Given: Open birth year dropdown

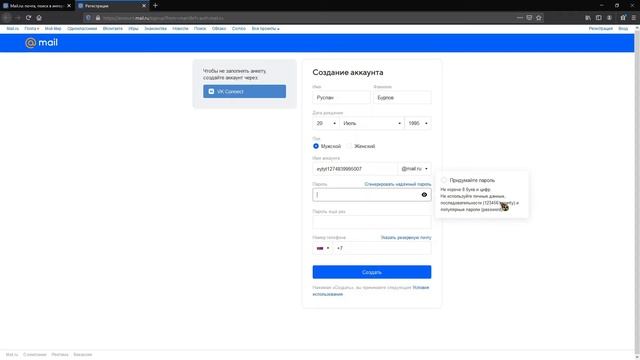Looking at the screenshot, I should click(418, 123).
